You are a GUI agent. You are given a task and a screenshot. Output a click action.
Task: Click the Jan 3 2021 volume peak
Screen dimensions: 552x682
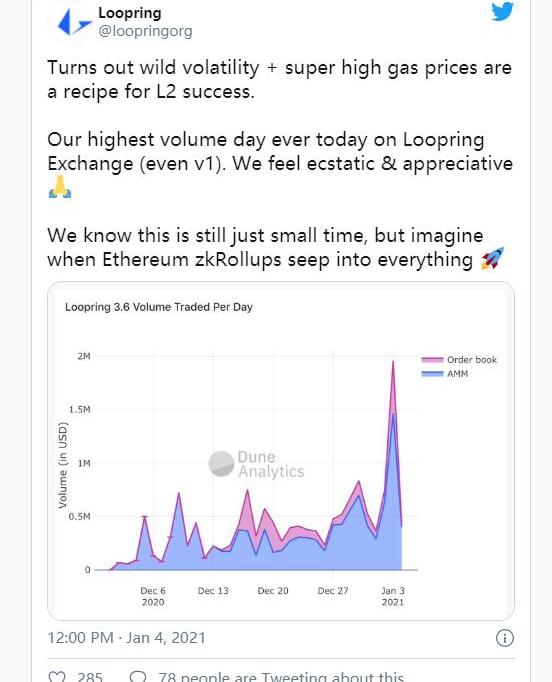[393, 361]
